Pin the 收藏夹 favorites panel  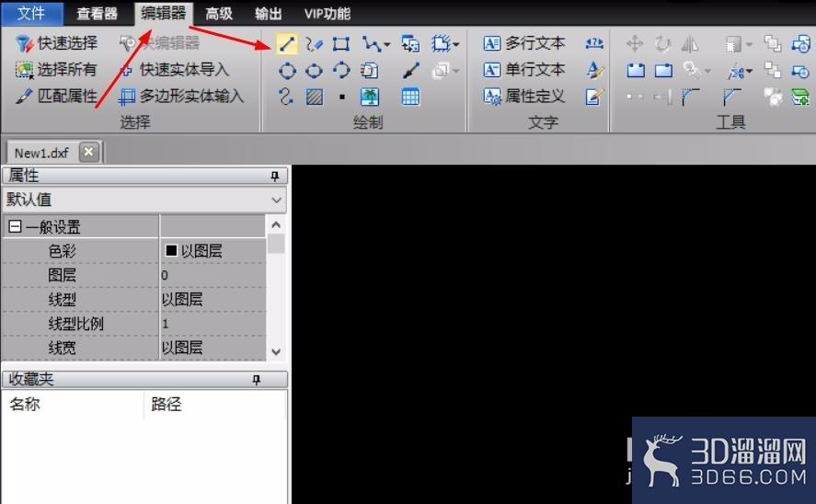click(x=256, y=380)
